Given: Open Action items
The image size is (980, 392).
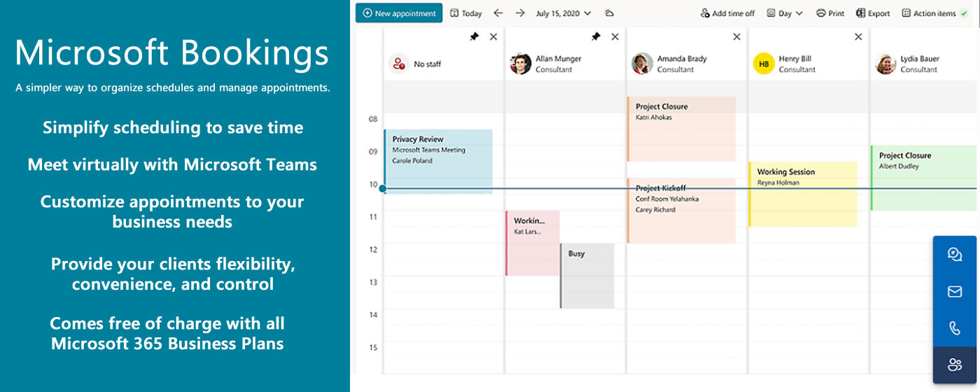Looking at the screenshot, I should [928, 13].
